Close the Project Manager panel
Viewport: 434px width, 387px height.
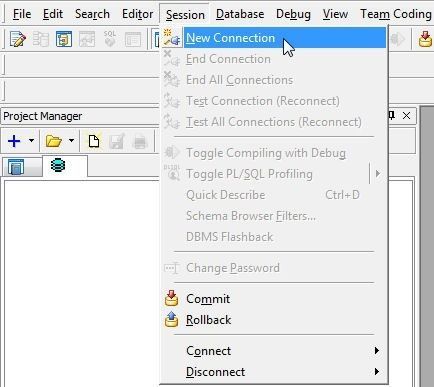(x=406, y=116)
